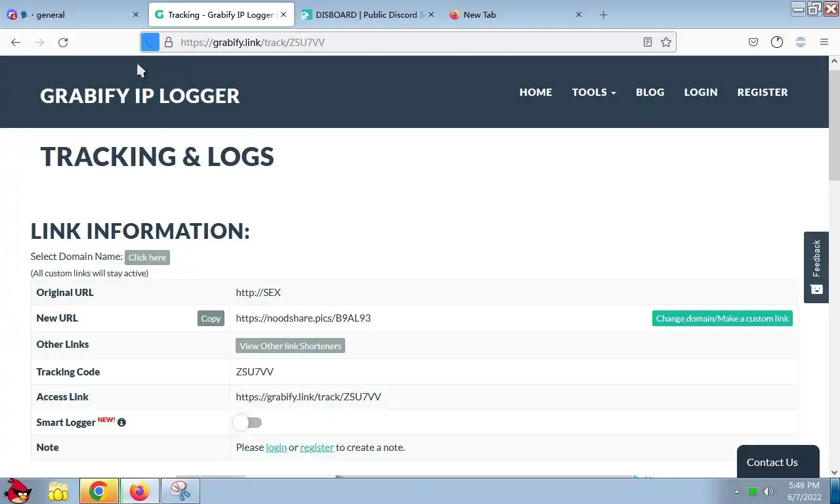840x504 pixels.
Task: Switch to the DISBOARD tab
Action: pyautogui.click(x=367, y=14)
